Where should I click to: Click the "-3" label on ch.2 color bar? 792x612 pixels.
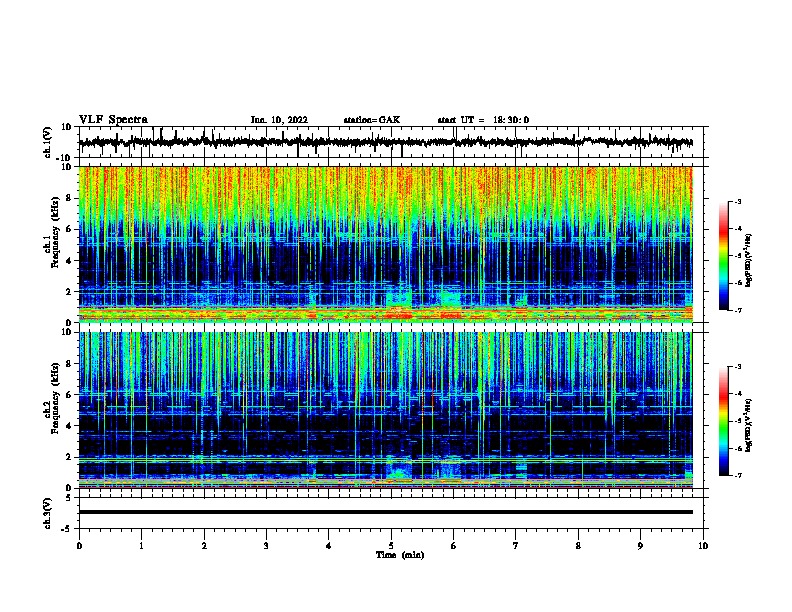tap(737, 367)
